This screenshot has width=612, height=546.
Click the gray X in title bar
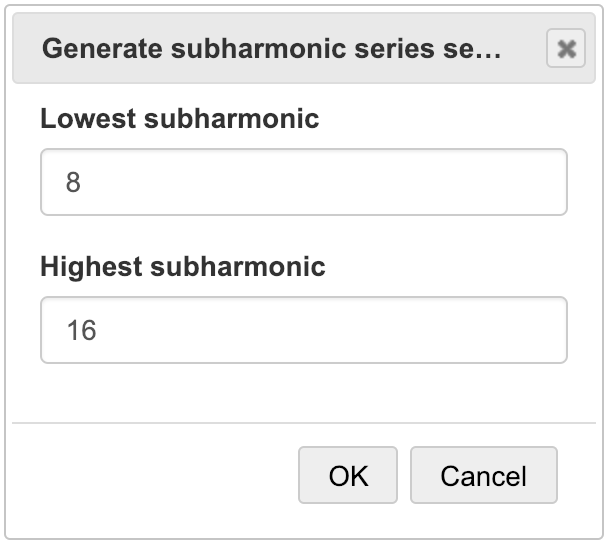click(x=566, y=49)
